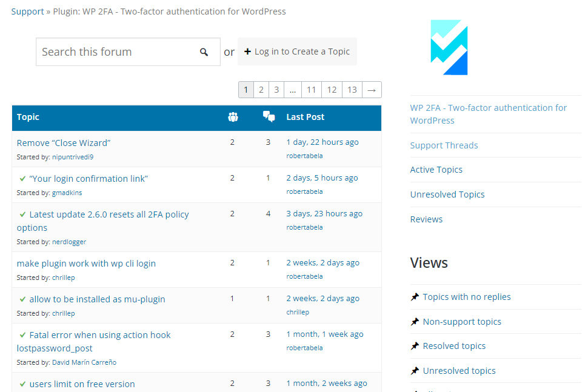Open Active Topics sidebar link
Image resolution: width=588 pixels, height=392 pixels.
tap(436, 170)
